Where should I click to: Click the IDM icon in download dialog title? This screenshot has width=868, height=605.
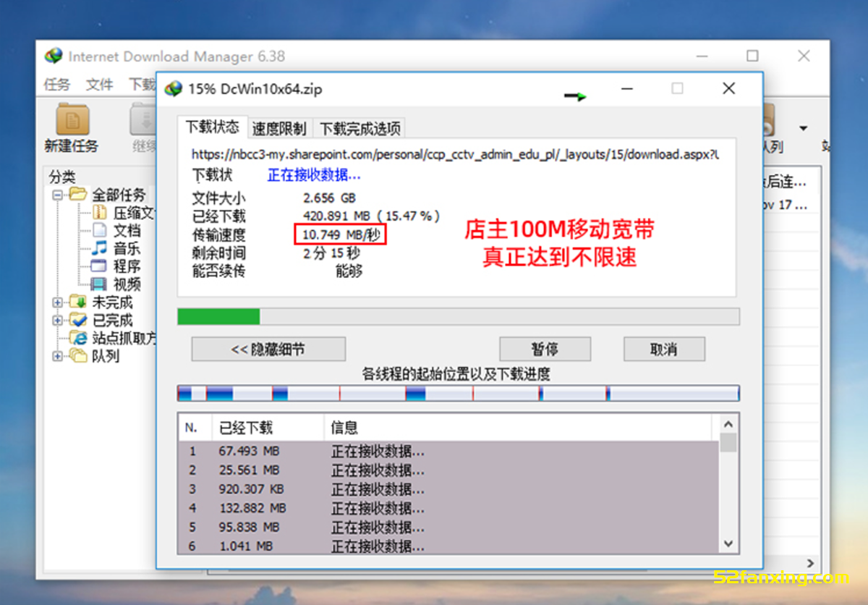173,89
